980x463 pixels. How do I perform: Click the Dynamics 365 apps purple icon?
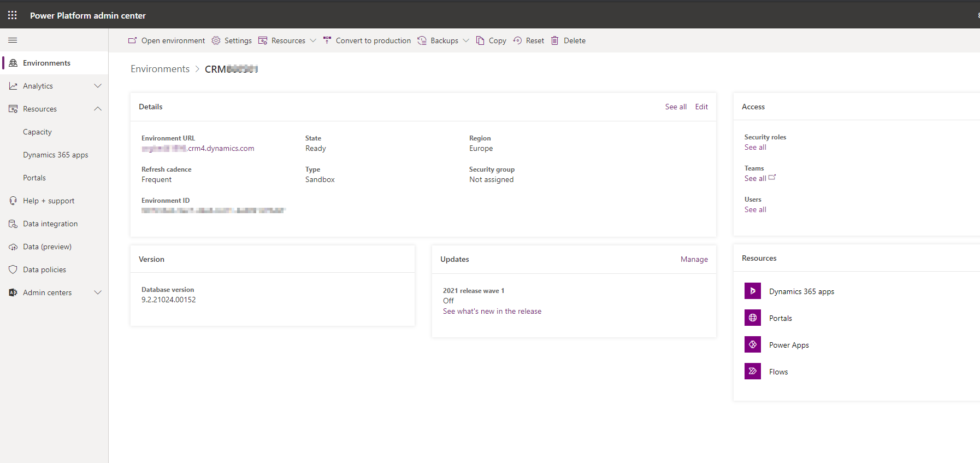[753, 291]
